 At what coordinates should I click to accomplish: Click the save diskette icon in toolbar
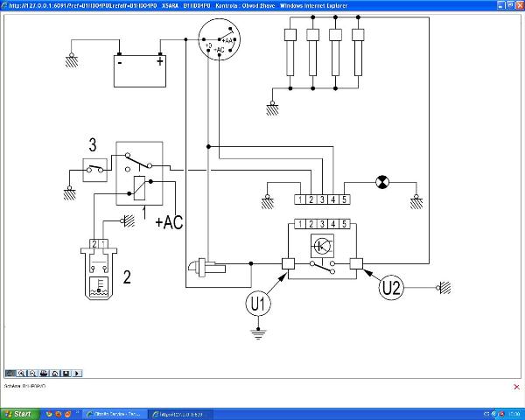click(66, 374)
